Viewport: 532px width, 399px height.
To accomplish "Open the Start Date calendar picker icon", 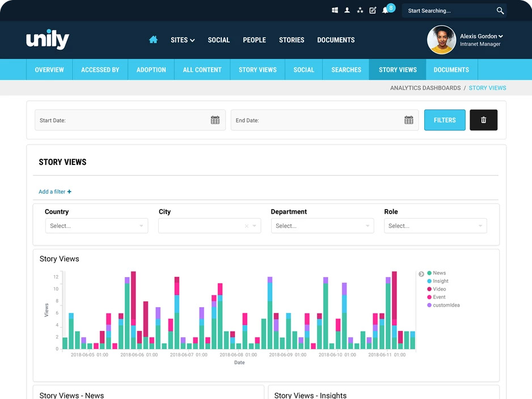I will click(215, 120).
